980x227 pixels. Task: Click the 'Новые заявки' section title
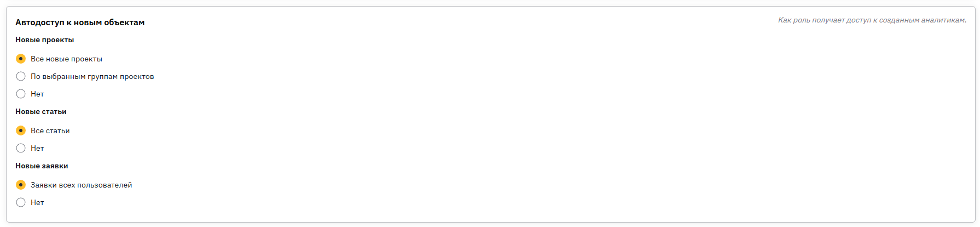click(42, 166)
